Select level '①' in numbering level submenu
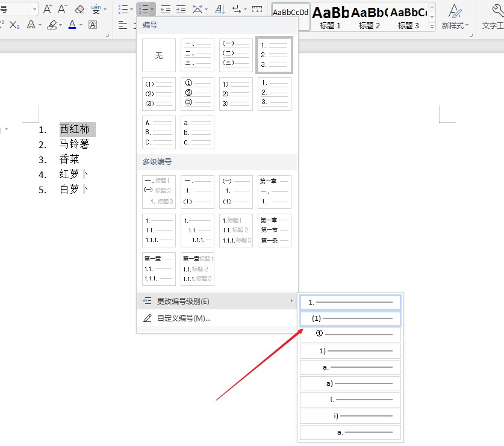504x446 pixels. 350,335
